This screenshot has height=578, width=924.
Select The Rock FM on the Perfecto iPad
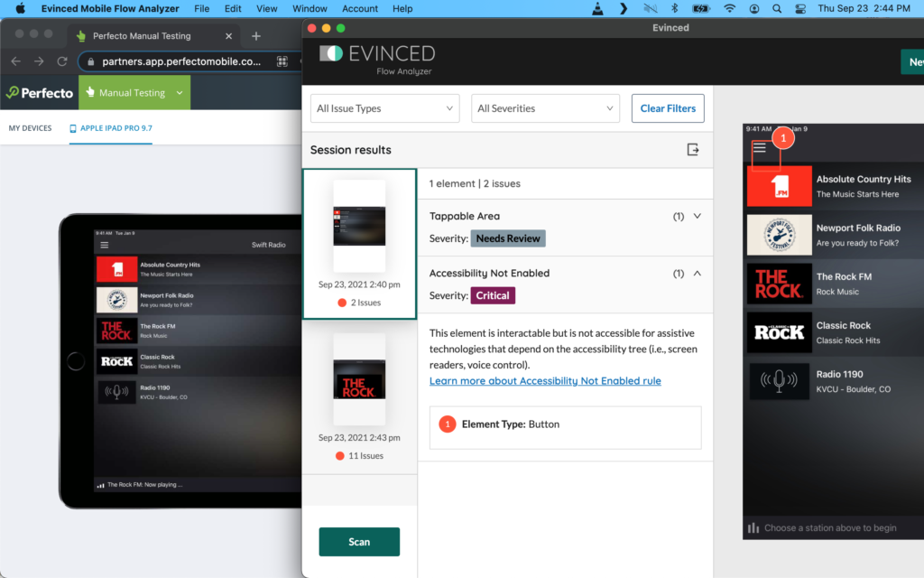point(199,331)
